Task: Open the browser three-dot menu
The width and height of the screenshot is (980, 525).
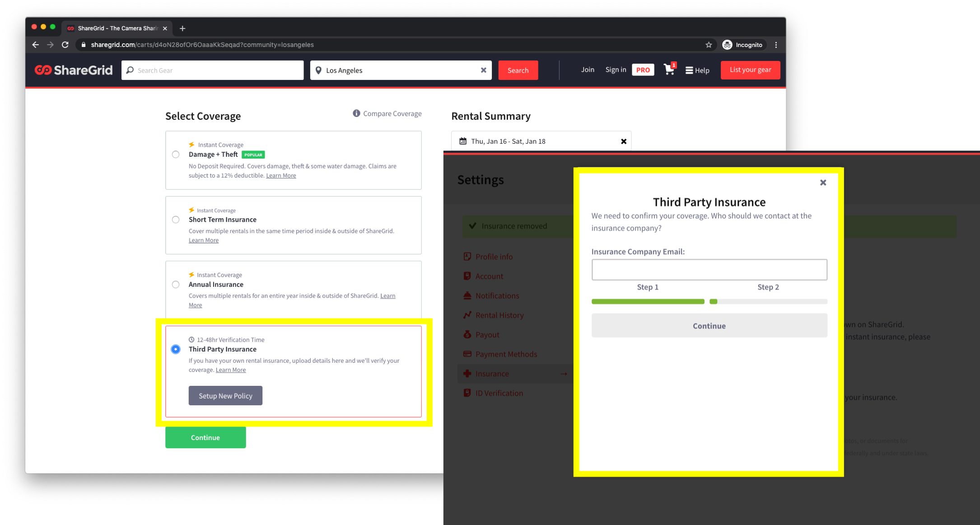Action: [x=776, y=45]
